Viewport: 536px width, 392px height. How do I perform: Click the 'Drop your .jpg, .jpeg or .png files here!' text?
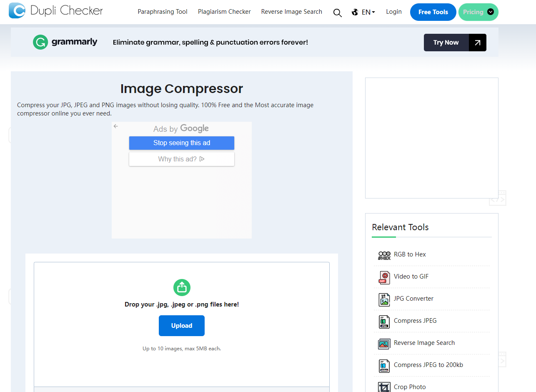(182, 304)
